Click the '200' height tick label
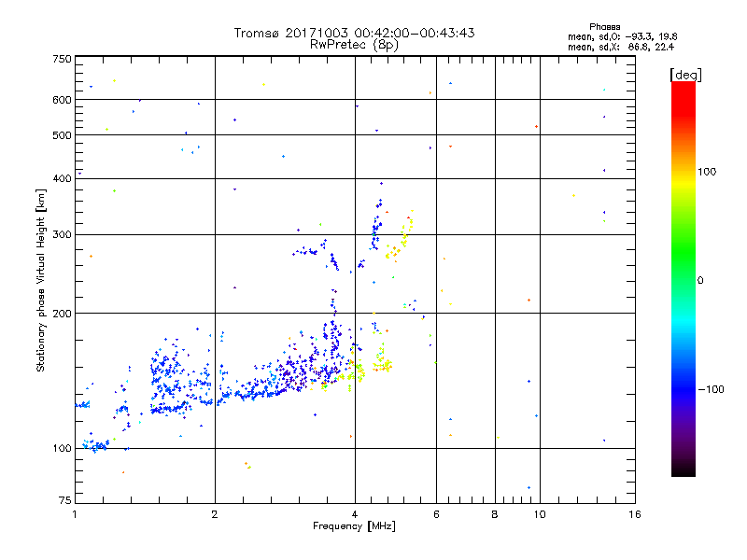This screenshot has height=560, width=747. click(63, 314)
